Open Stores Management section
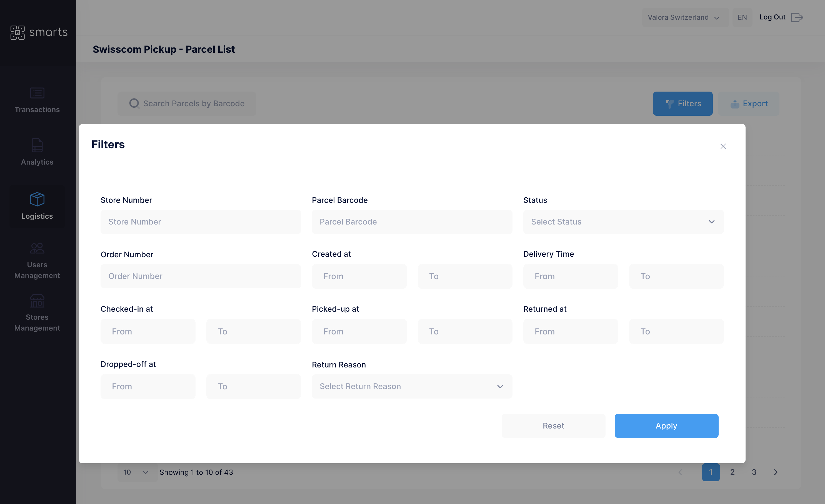 click(x=37, y=313)
